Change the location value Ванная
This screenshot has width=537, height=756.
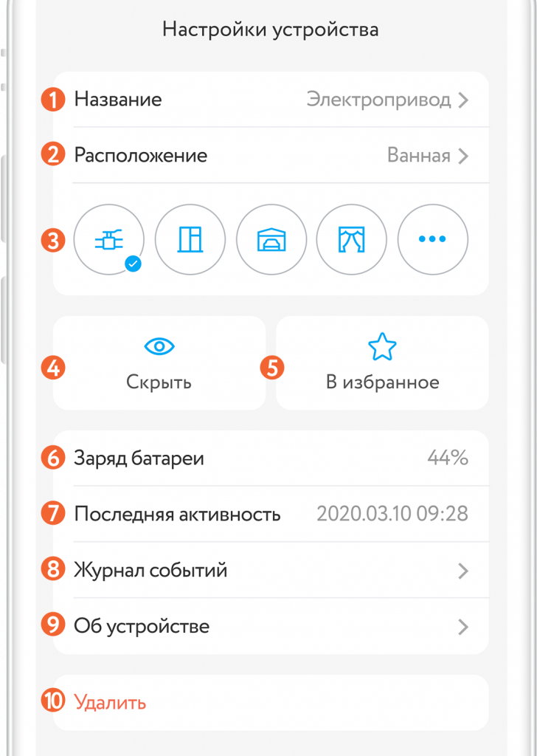click(418, 157)
